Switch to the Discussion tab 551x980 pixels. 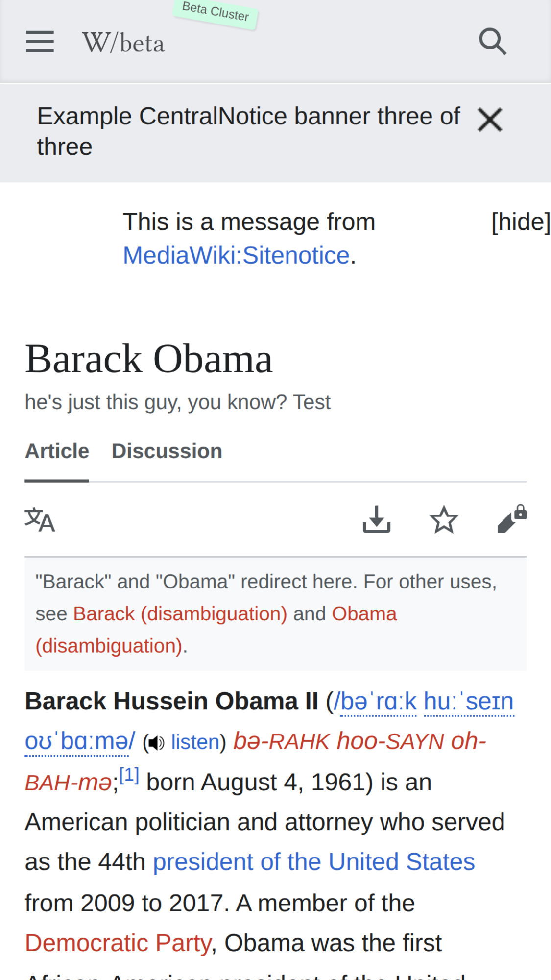click(x=167, y=451)
